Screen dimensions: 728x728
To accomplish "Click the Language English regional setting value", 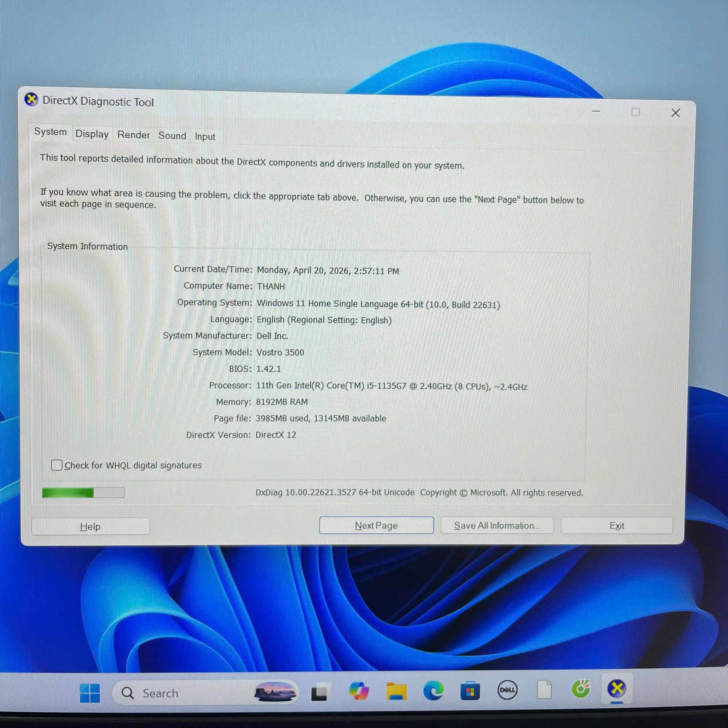I will coord(324,320).
